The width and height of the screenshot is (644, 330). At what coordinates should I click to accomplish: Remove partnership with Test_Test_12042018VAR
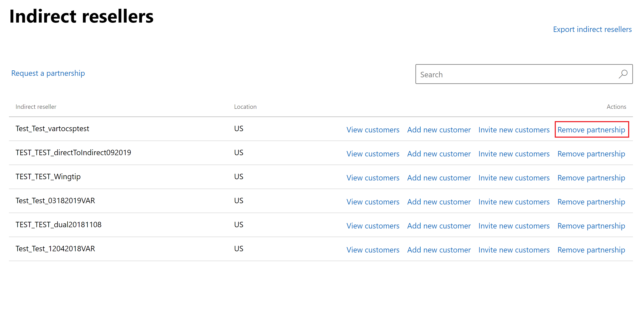[591, 250]
